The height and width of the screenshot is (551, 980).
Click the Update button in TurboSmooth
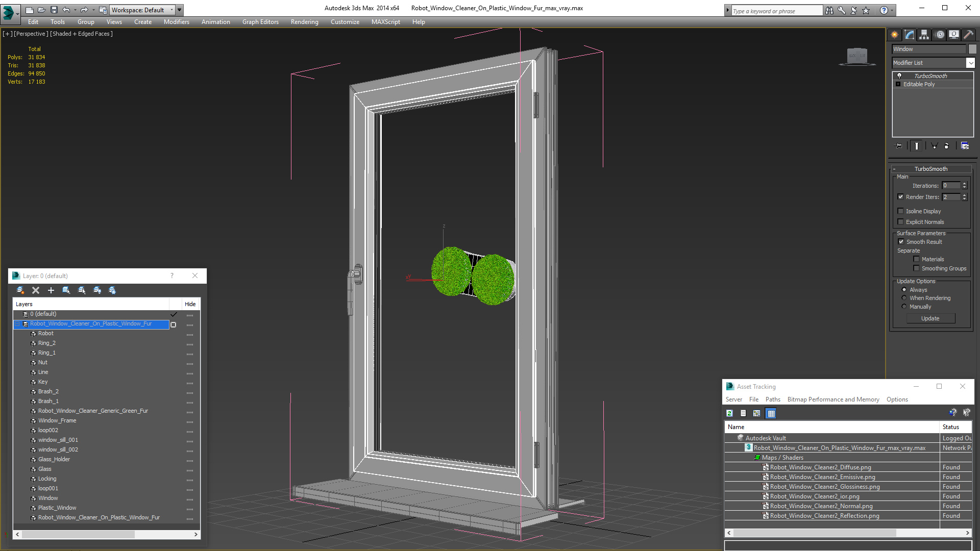(x=930, y=318)
